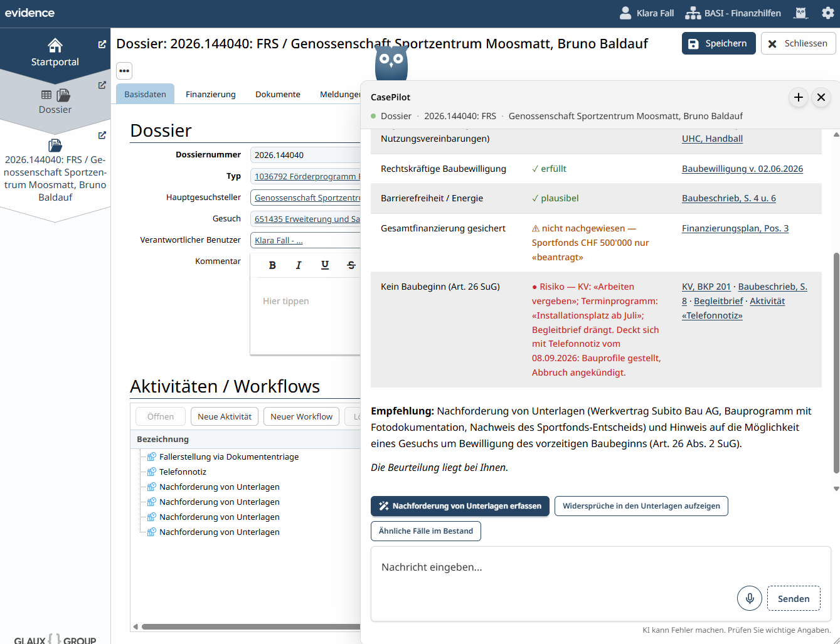Open the settings gear
The height and width of the screenshot is (644, 840).
coord(827,13)
